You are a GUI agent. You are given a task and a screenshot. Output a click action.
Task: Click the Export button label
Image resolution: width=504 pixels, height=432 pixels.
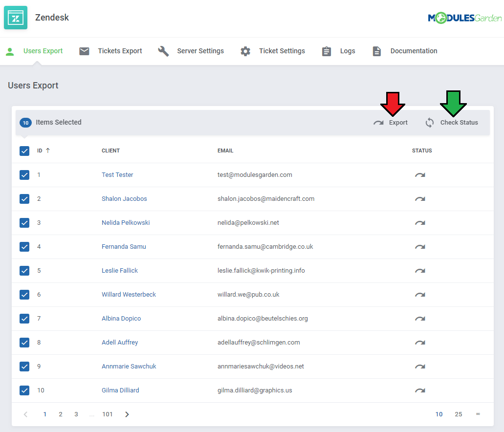[x=398, y=123]
